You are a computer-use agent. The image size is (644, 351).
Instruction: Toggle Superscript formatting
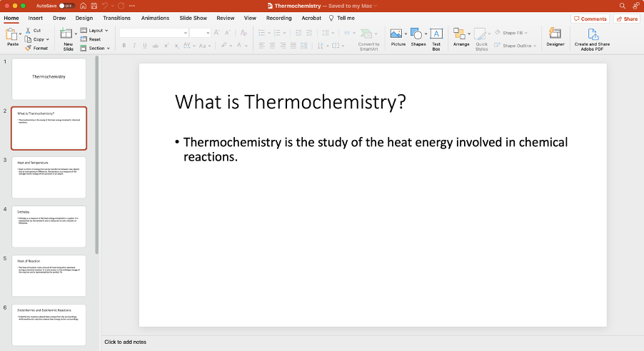166,46
